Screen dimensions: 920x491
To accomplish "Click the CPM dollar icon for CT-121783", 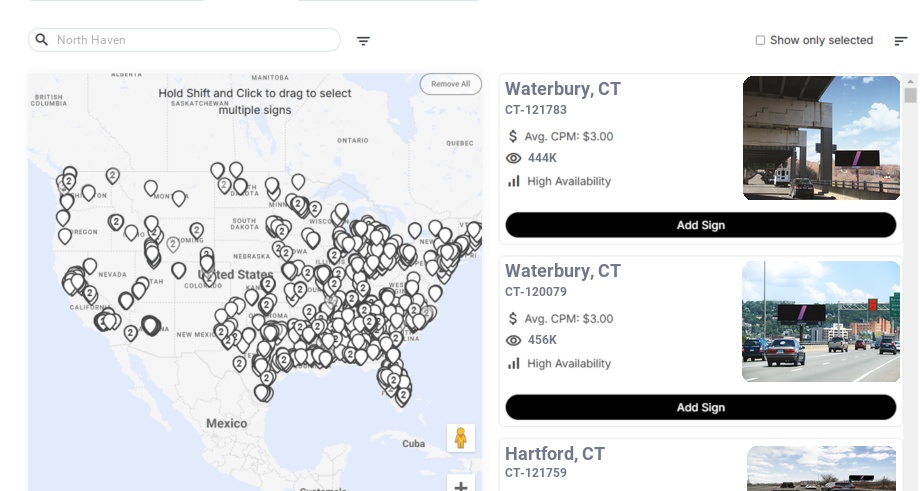I will tap(513, 136).
